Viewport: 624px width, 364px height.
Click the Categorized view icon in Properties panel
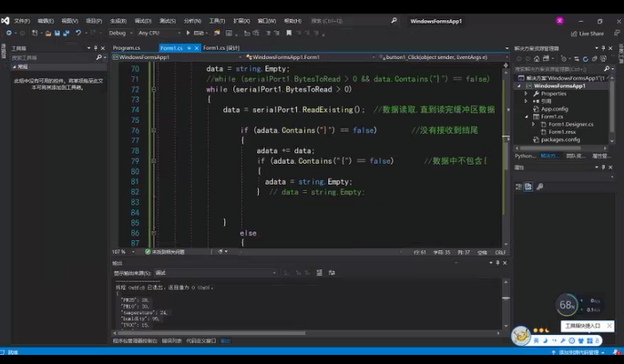tap(518, 187)
